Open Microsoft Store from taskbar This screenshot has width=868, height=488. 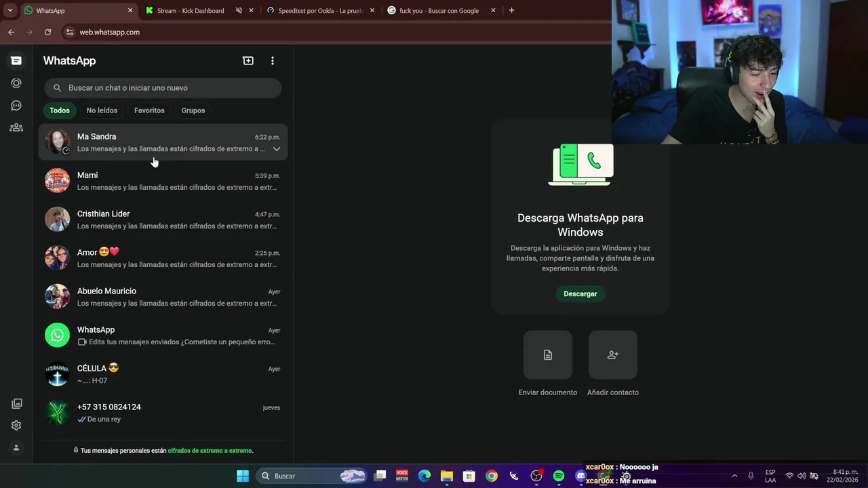click(469, 476)
